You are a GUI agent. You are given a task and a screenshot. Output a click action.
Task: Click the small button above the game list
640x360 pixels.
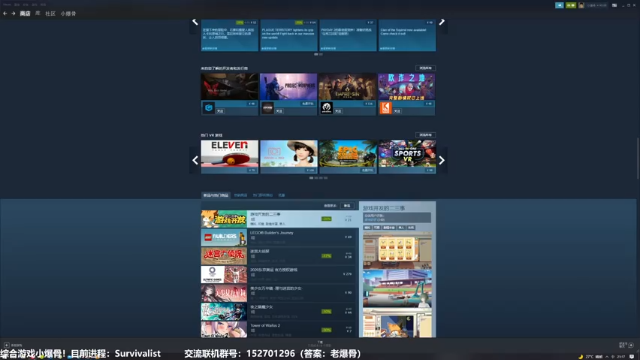[x=347, y=206]
